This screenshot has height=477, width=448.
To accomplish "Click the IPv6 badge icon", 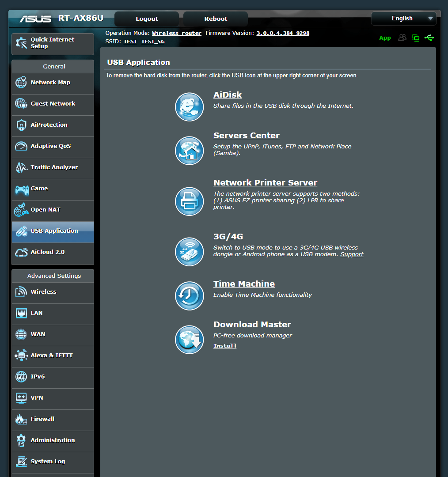I will coord(21,377).
